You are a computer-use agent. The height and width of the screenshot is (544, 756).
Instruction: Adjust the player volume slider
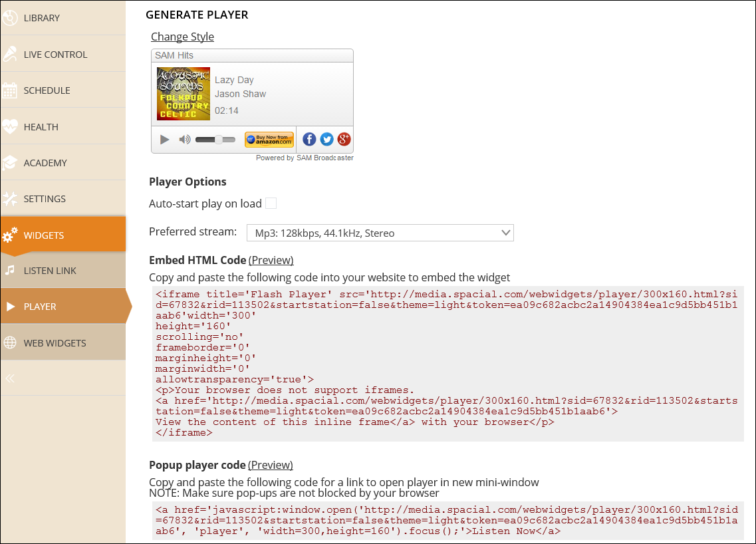pos(215,140)
